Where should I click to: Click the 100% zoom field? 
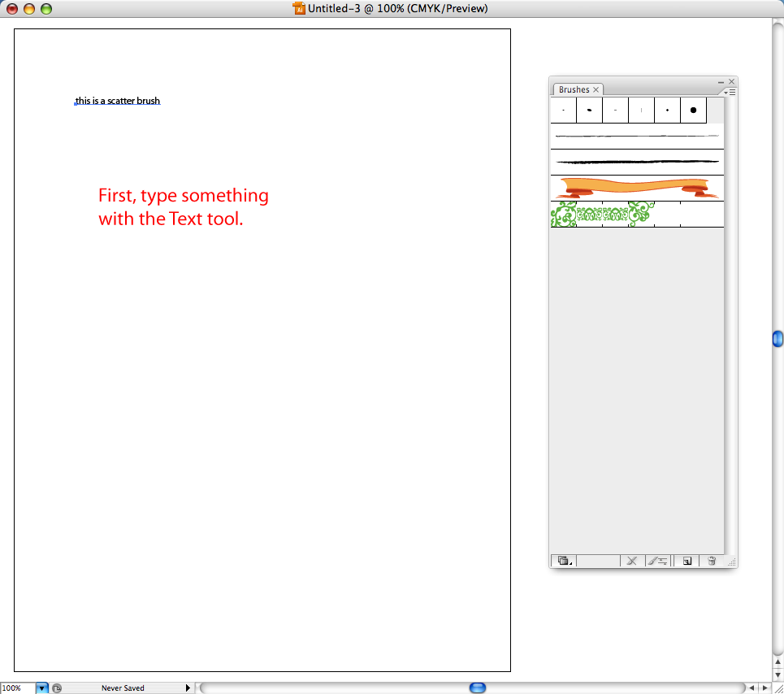(18, 688)
